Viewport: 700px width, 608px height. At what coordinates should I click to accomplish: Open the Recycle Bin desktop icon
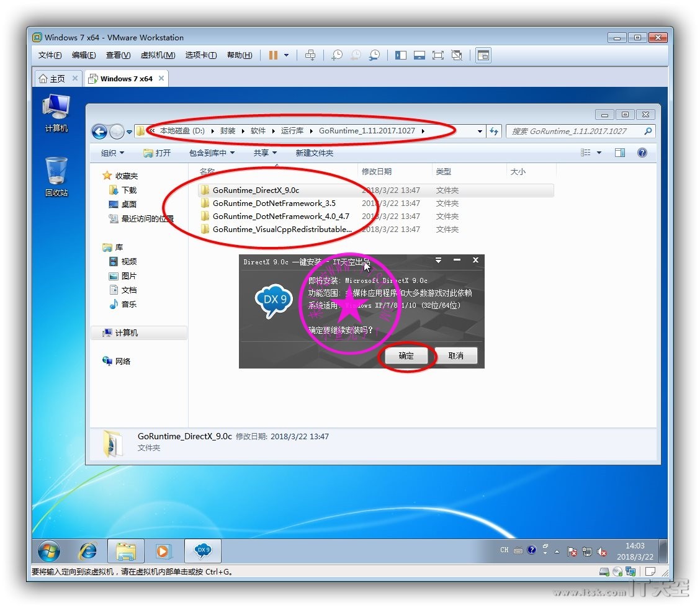coord(56,176)
